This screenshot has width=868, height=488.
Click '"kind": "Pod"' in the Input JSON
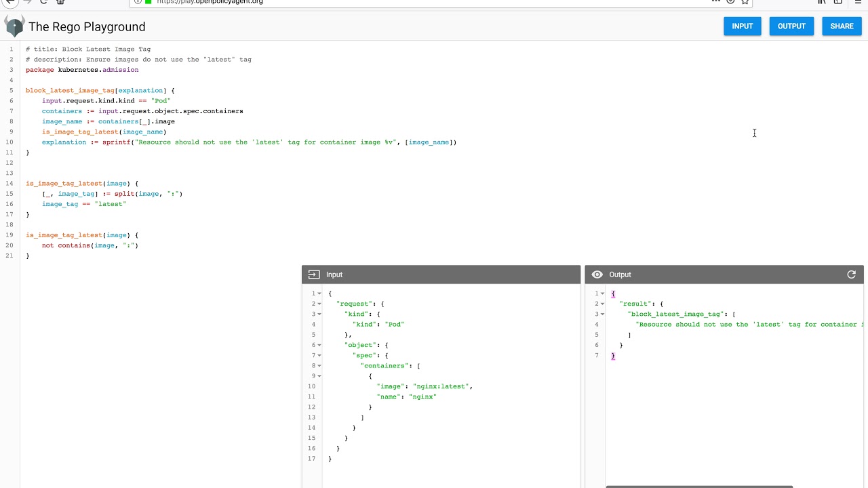click(378, 325)
